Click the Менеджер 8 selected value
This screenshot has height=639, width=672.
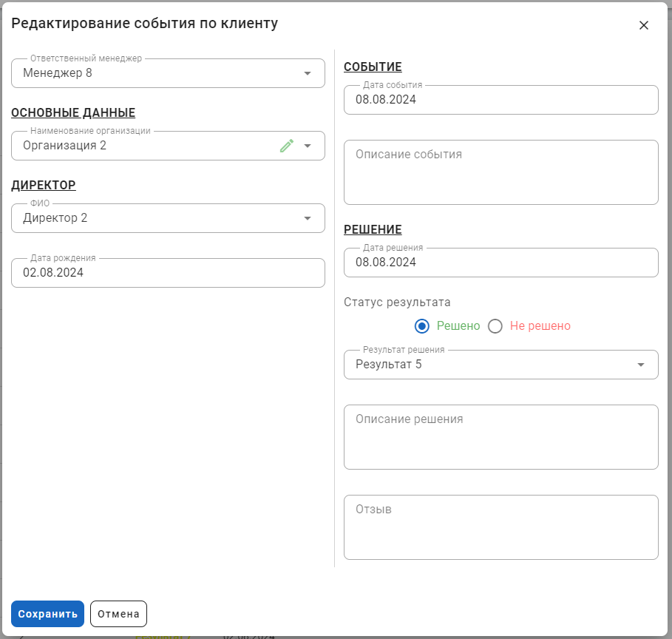[x=58, y=73]
